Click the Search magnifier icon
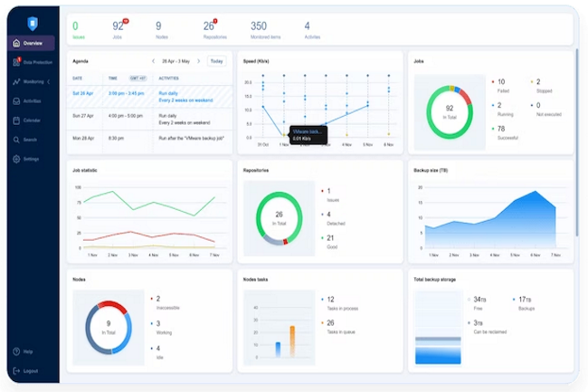588x392 pixels. 17,139
